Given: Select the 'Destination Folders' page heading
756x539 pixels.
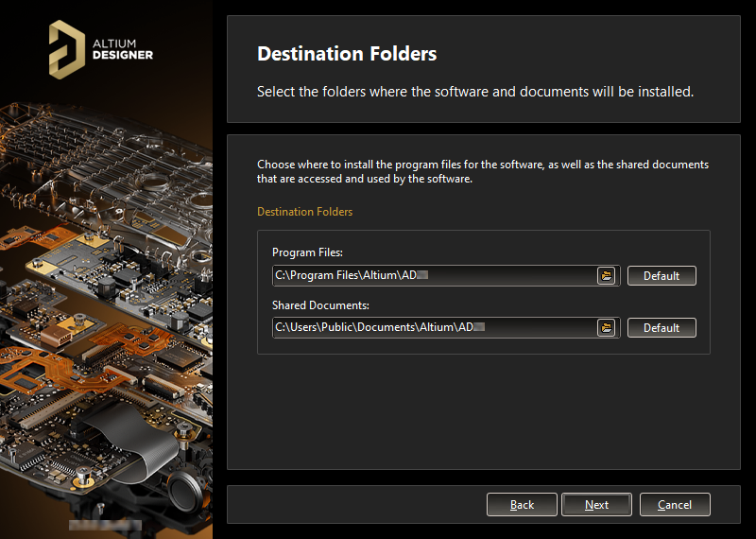Looking at the screenshot, I should coord(347,54).
